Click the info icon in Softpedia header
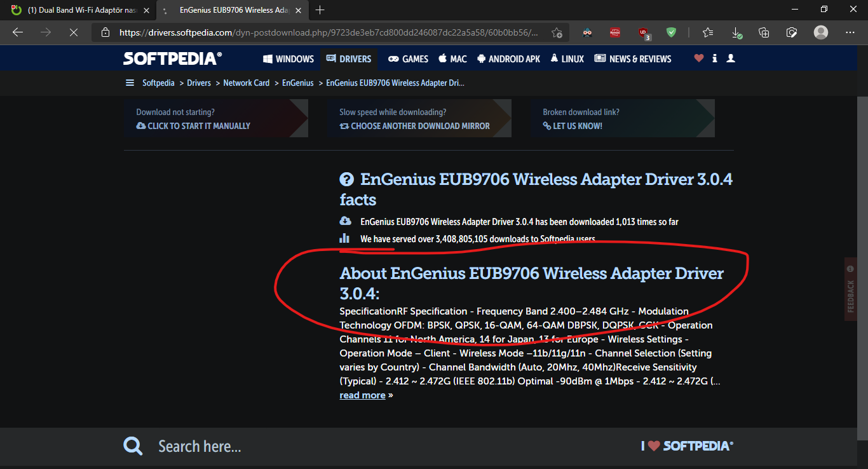This screenshot has height=469, width=868. click(x=715, y=58)
